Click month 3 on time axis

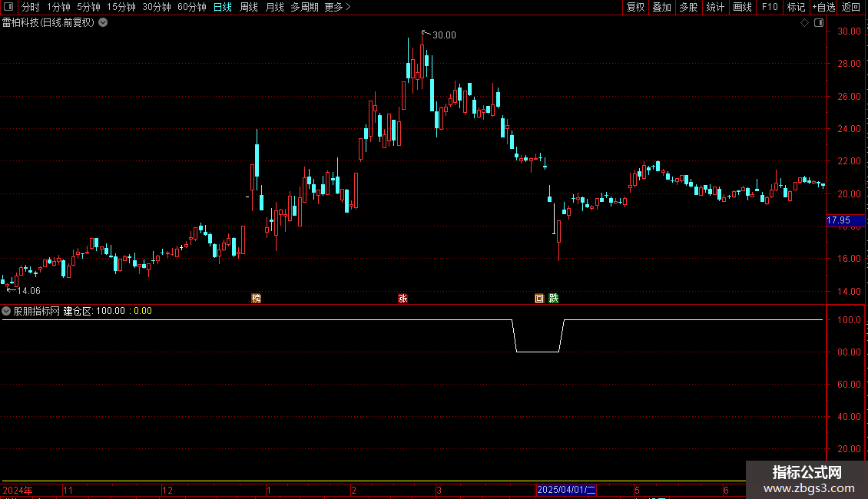(x=439, y=490)
